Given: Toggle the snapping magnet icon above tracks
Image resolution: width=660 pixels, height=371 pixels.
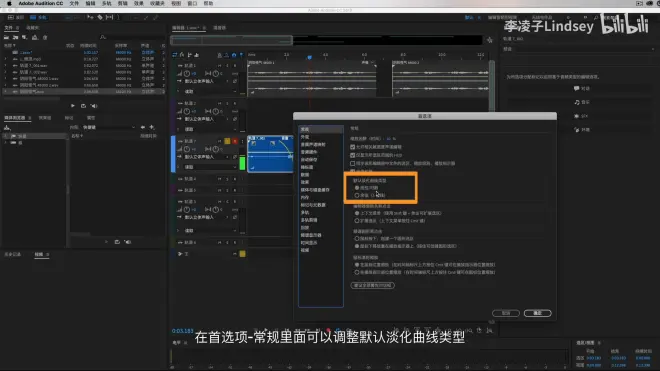Looking at the screenshot, I should click(x=234, y=55).
